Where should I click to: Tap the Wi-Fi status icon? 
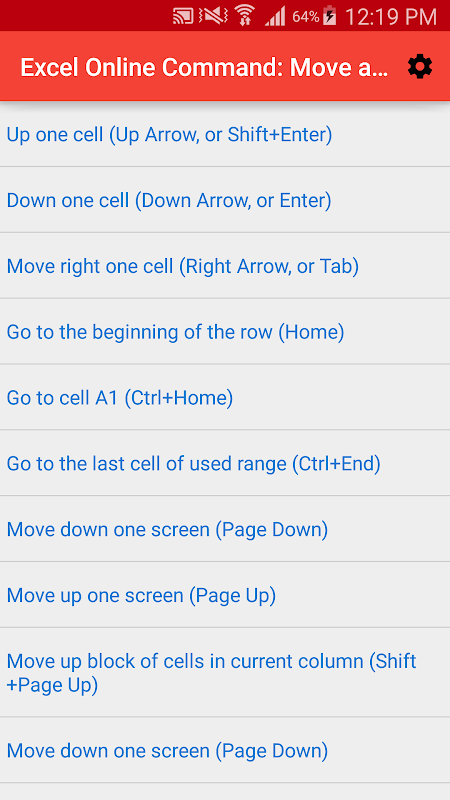[x=245, y=16]
